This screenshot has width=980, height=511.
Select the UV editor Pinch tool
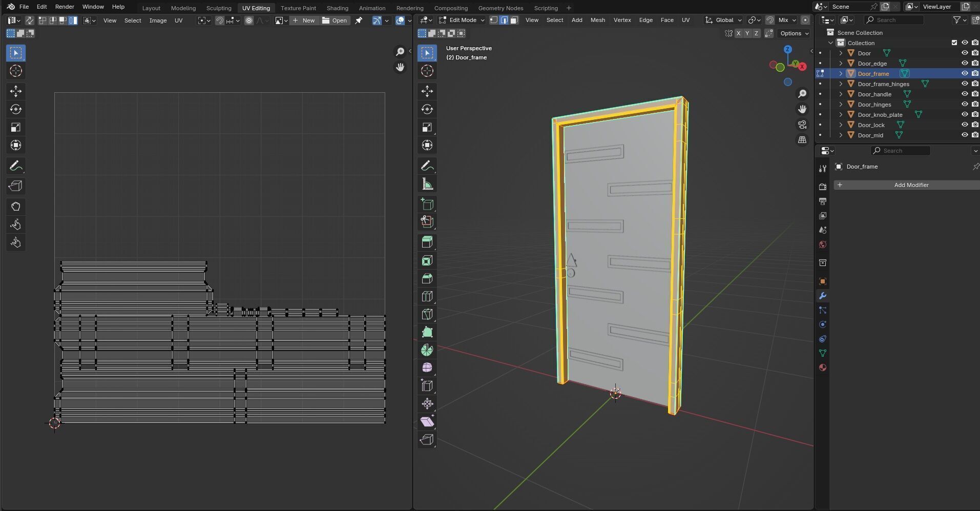16,242
